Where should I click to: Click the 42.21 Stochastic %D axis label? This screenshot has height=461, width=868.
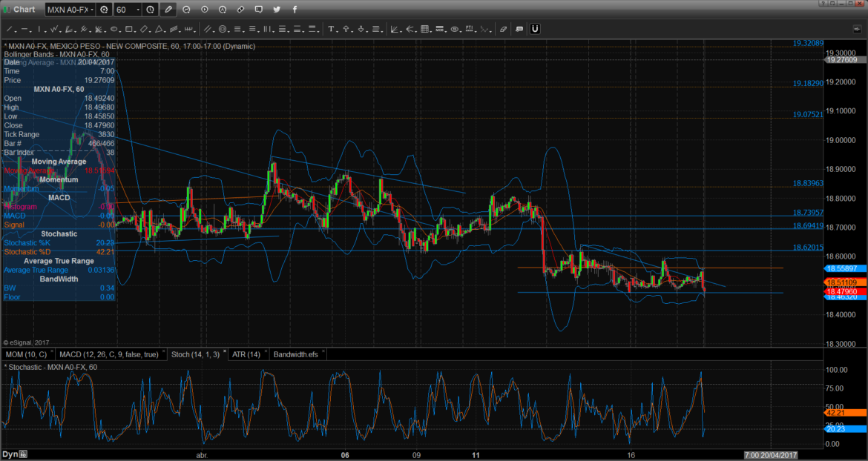(x=846, y=412)
